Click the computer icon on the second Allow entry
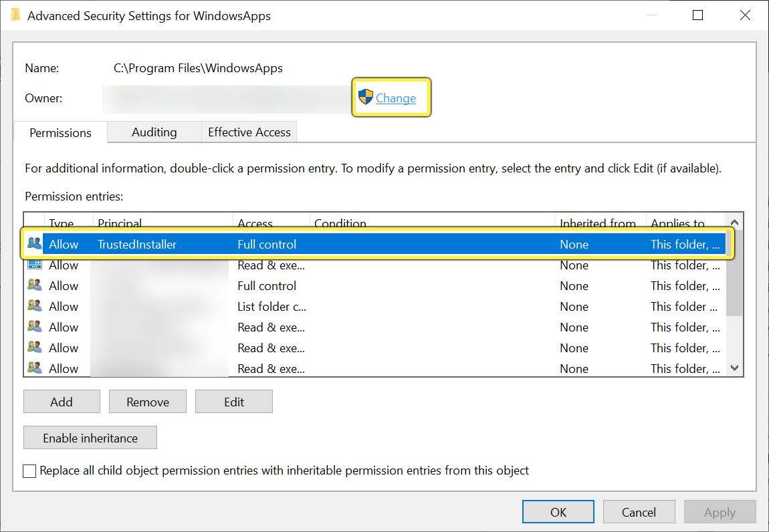Viewport: 769px width, 532px height. tap(35, 265)
